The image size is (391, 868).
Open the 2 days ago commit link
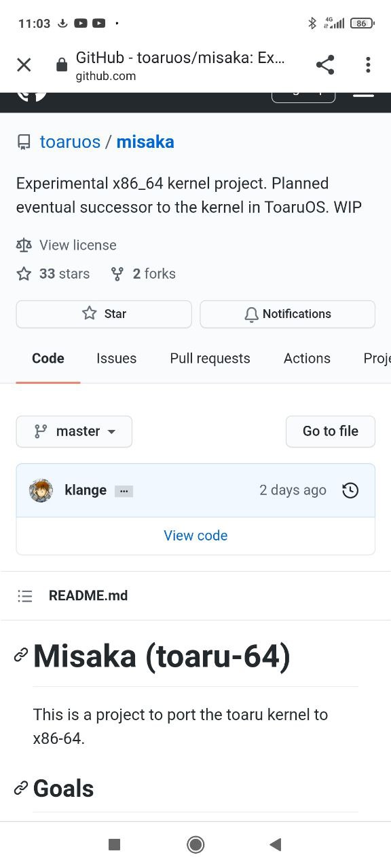[x=293, y=490]
